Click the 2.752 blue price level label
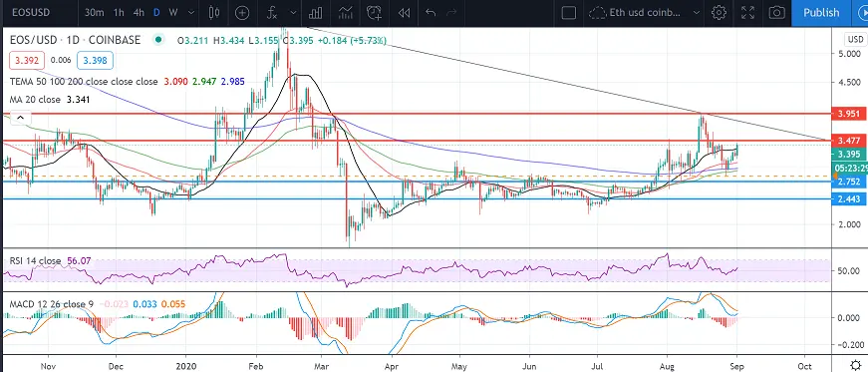The width and height of the screenshot is (868, 372). (849, 182)
